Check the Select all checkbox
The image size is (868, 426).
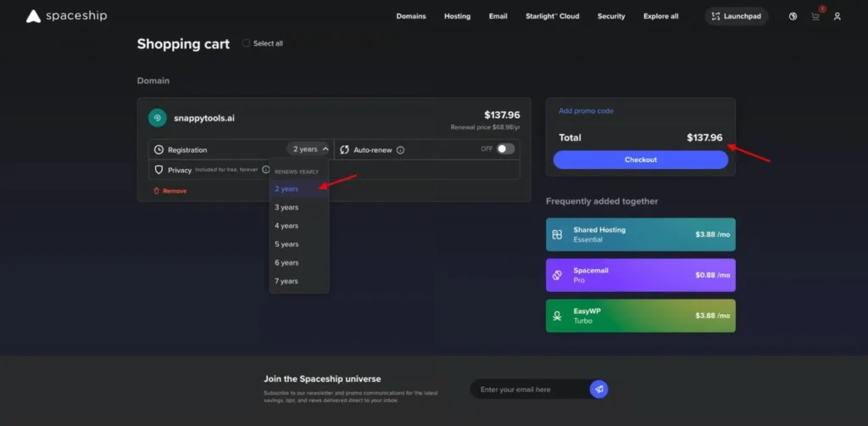coord(247,43)
